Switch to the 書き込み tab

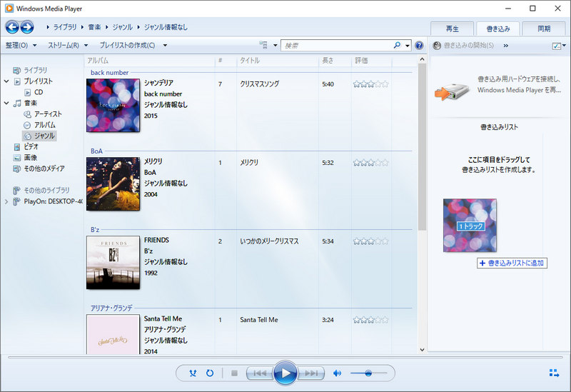497,29
